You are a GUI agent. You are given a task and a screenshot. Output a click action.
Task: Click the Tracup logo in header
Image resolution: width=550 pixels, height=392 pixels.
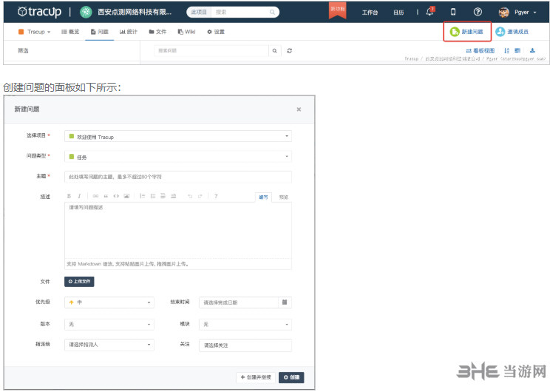pyautogui.click(x=39, y=12)
